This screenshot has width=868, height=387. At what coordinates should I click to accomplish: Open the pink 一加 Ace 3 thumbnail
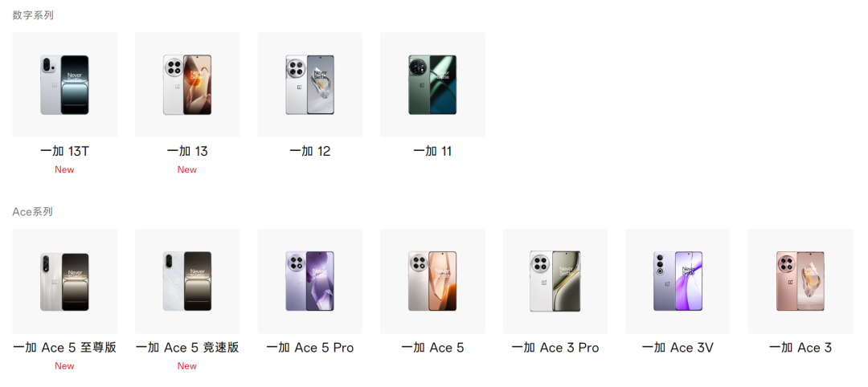(x=800, y=281)
